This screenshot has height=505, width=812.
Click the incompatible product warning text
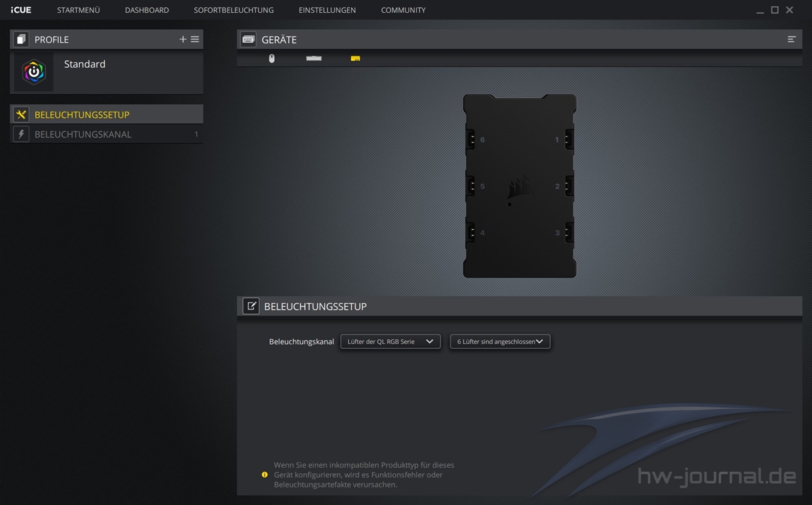click(x=364, y=475)
